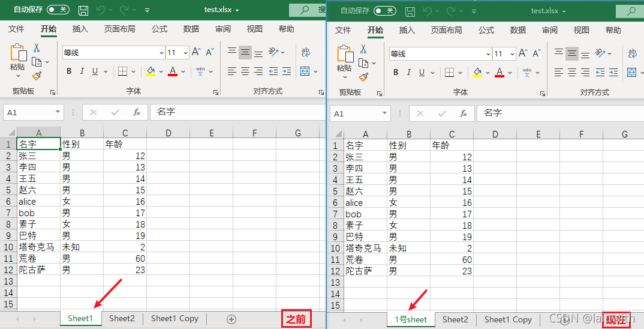This screenshot has height=329, width=644.
Task: Click Cut scissors icon in left window
Action: tap(37, 48)
